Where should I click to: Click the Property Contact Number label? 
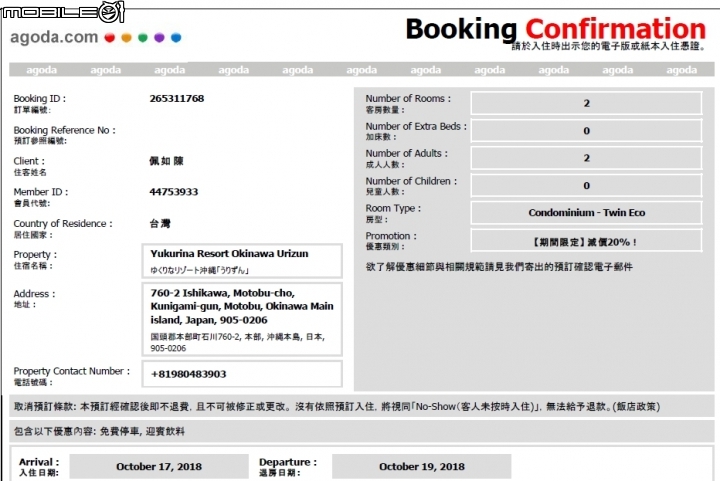(71, 371)
